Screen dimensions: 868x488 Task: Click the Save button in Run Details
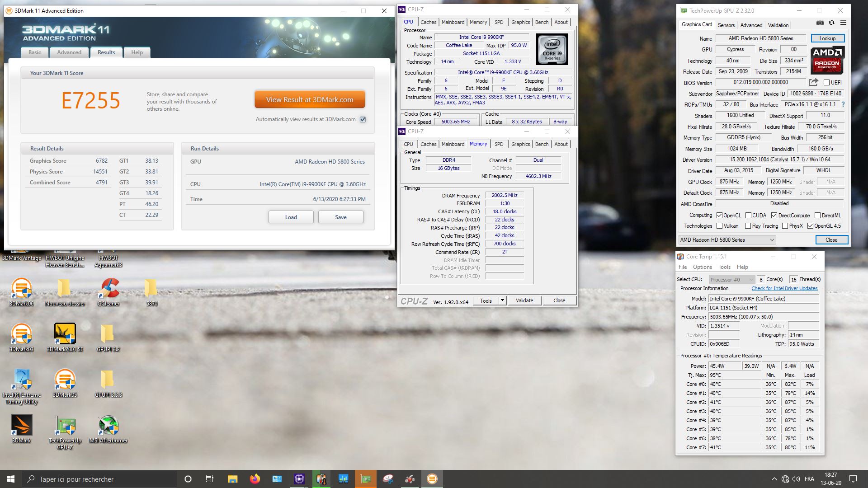point(340,217)
